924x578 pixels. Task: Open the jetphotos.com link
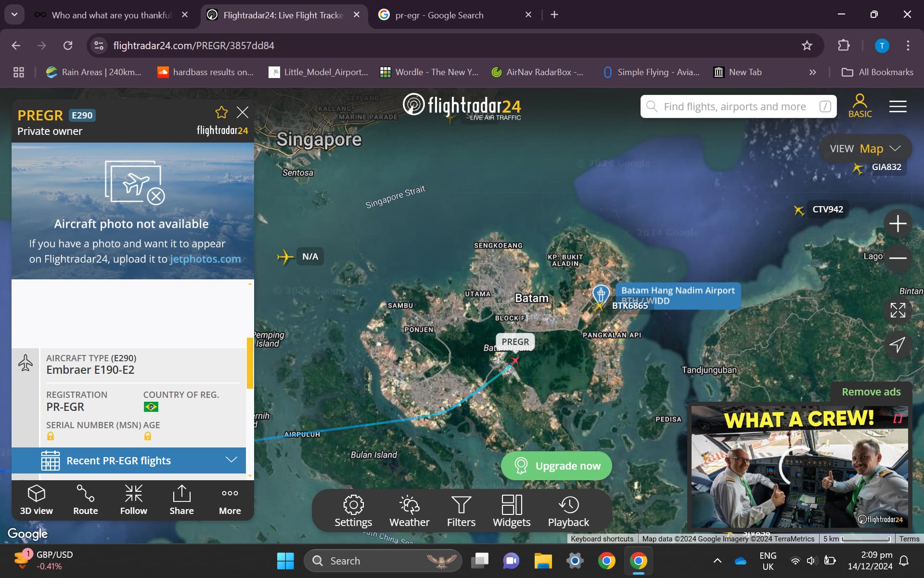click(205, 259)
